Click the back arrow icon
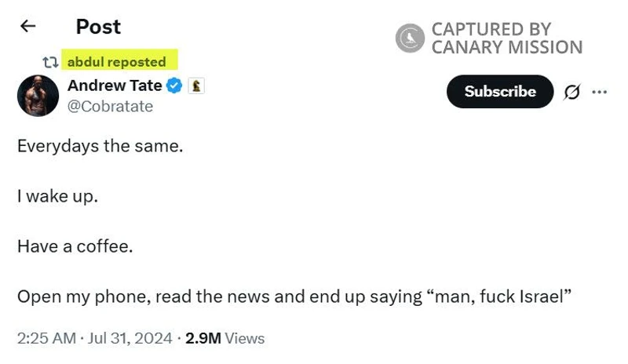This screenshot has width=628, height=364. (x=28, y=27)
